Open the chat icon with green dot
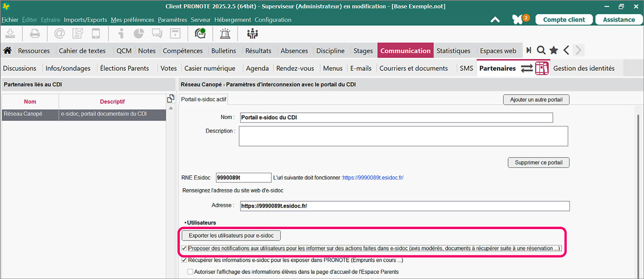Viewport: 644px width, 279px height. point(200,33)
